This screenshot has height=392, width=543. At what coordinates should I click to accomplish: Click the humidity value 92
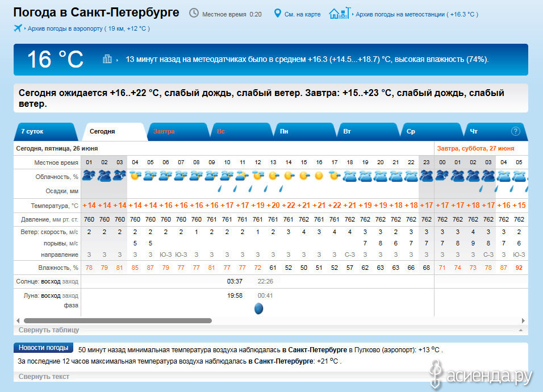click(519, 268)
